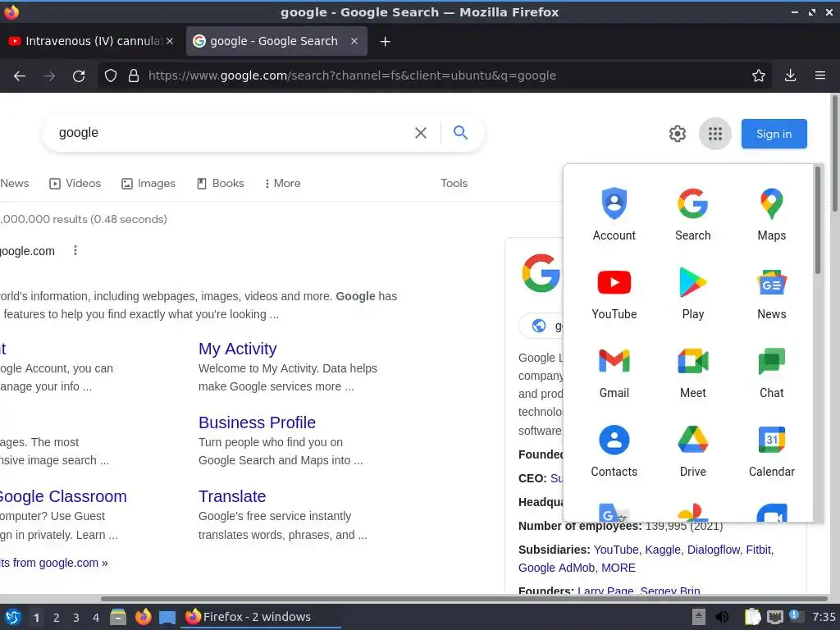840x630 pixels.
Task: Switch to Images results
Action: tap(148, 183)
